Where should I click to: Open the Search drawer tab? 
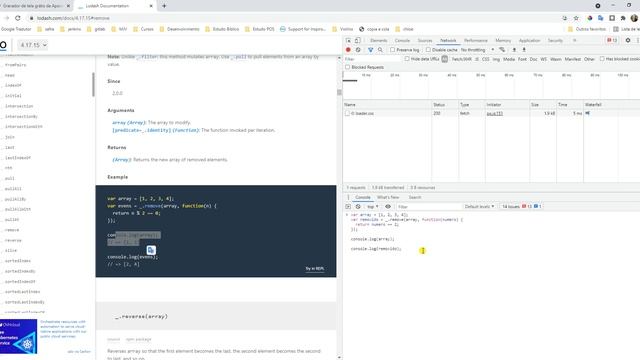click(415, 197)
